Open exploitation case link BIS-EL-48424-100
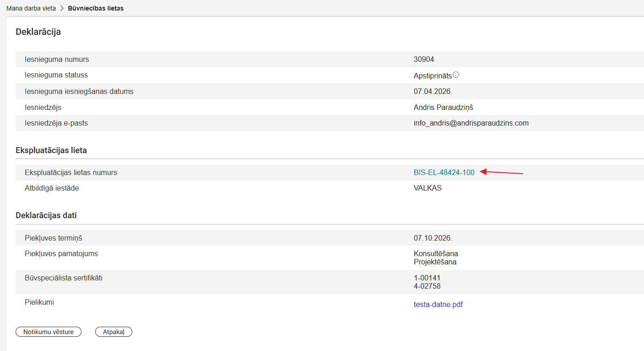Image resolution: width=644 pixels, height=351 pixels. click(444, 173)
